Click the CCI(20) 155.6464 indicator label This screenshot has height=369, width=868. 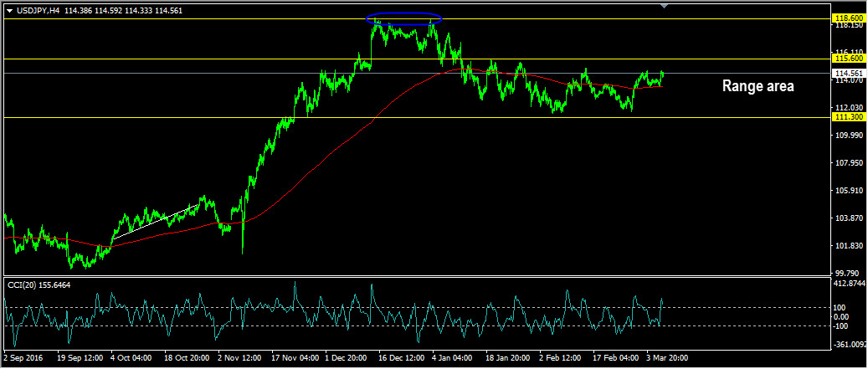tap(39, 284)
